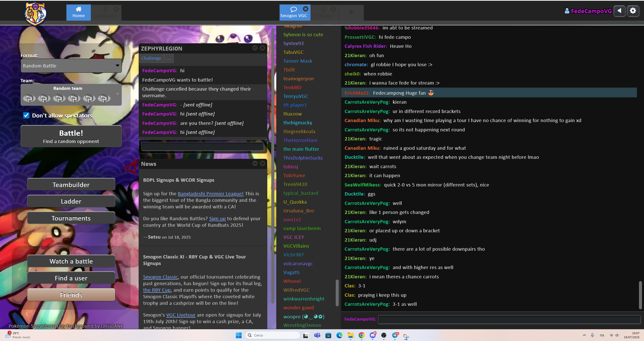The image size is (644, 341).
Task: Open Task View on the taskbar
Action: 306,335
